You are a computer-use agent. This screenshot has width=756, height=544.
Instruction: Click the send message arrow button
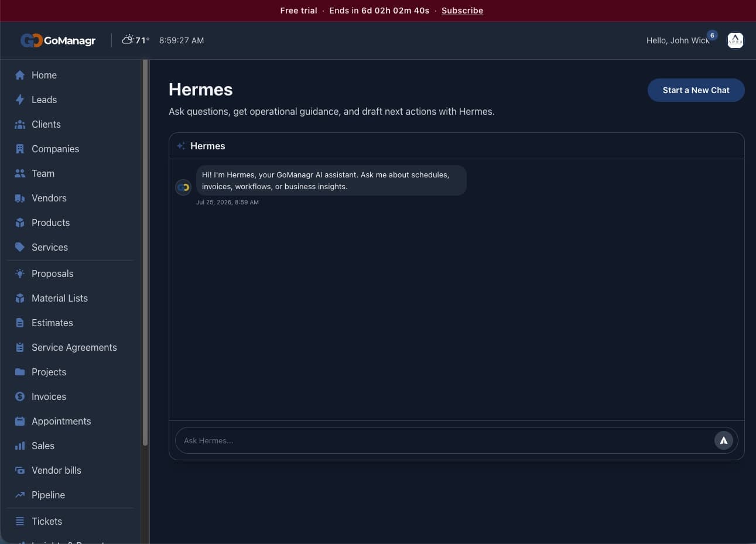[x=724, y=440]
